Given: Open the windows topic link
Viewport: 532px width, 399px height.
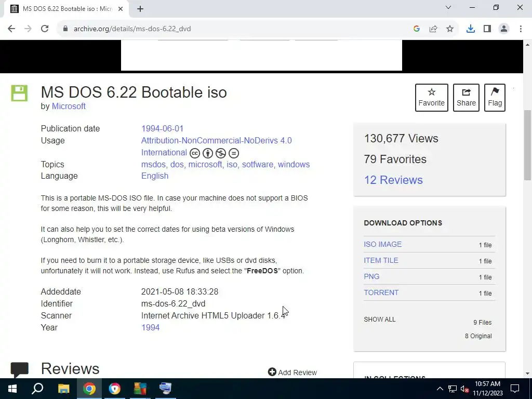Looking at the screenshot, I should point(294,164).
